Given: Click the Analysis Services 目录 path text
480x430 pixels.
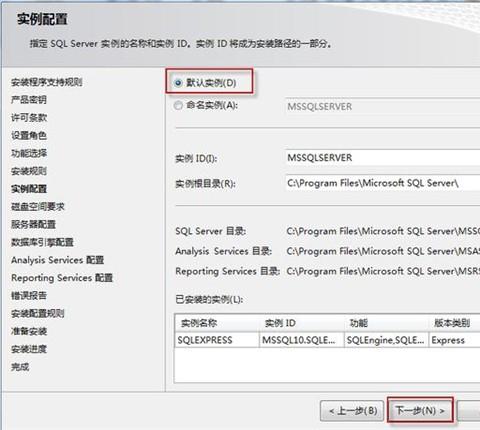Looking at the screenshot, I should [383, 251].
